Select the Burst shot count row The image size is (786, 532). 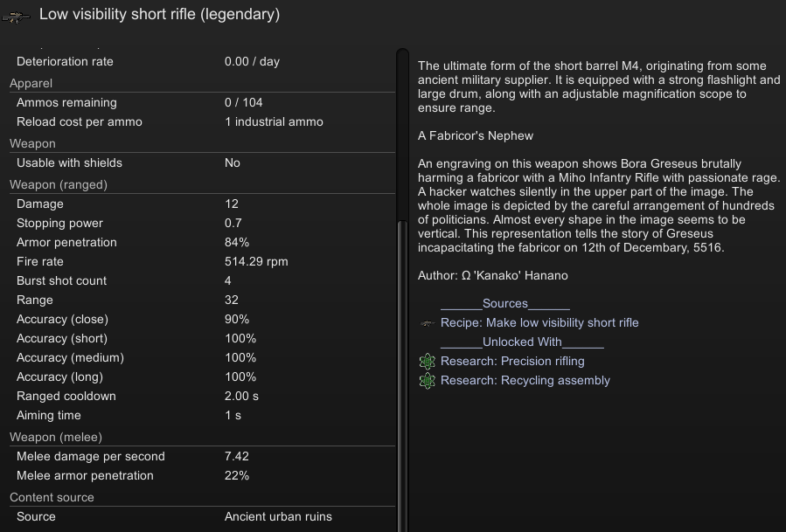[203, 280]
